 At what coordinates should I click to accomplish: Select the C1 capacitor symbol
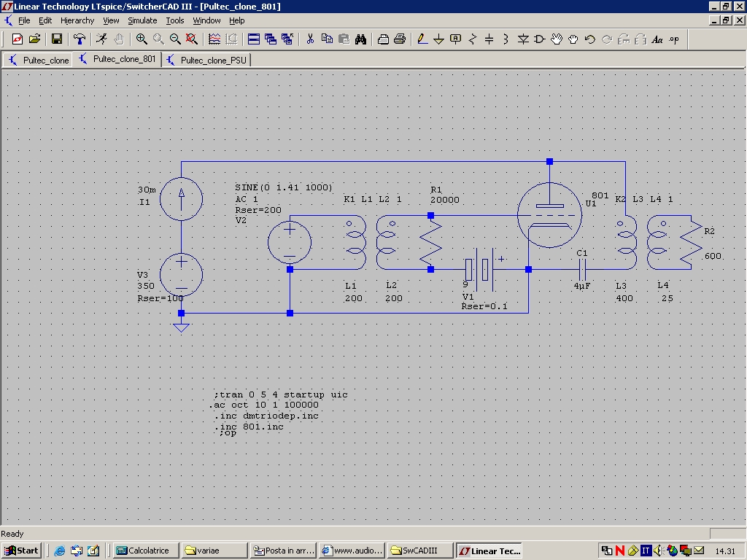pyautogui.click(x=582, y=270)
